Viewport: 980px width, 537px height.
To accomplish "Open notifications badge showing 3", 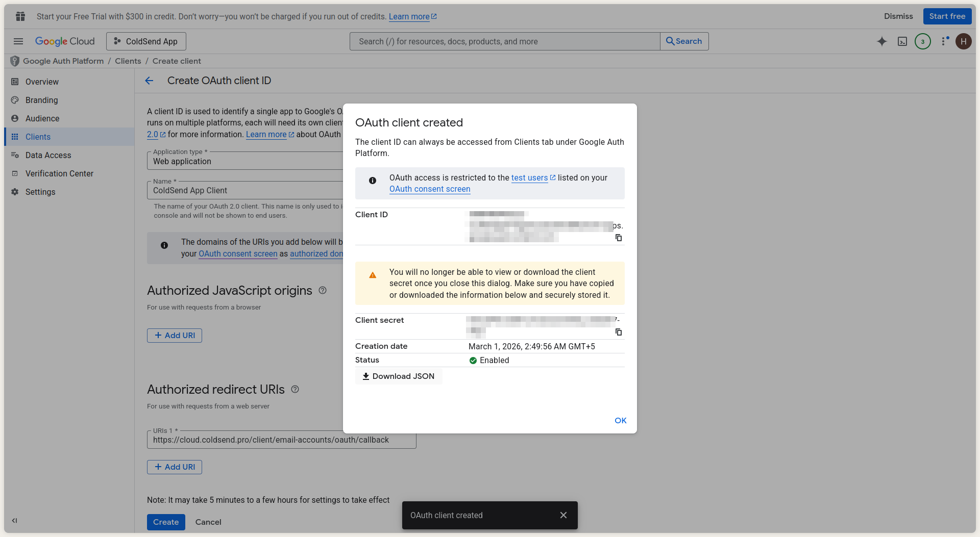I will point(922,41).
